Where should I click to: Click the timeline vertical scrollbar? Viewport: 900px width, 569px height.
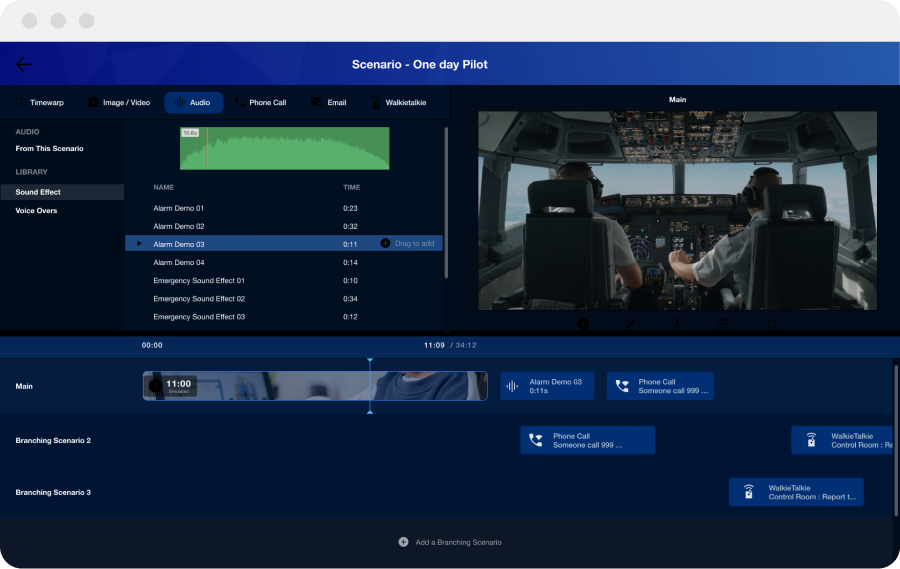coord(896,441)
